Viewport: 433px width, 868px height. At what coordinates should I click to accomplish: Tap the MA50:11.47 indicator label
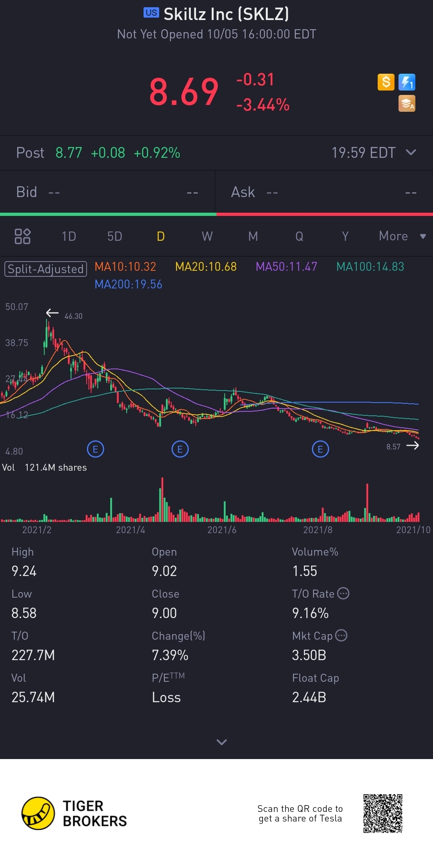286,267
